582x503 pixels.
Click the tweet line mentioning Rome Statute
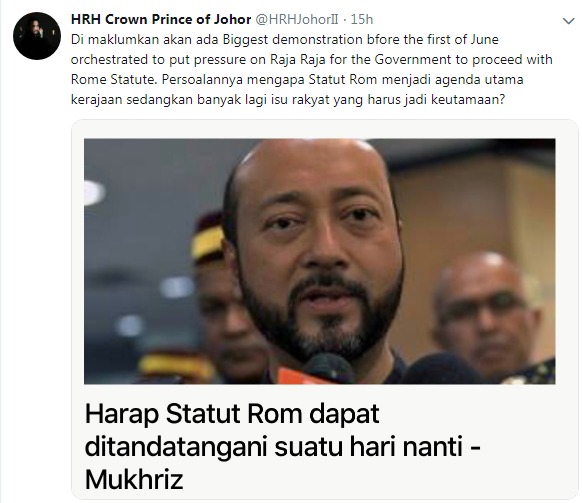[297, 79]
